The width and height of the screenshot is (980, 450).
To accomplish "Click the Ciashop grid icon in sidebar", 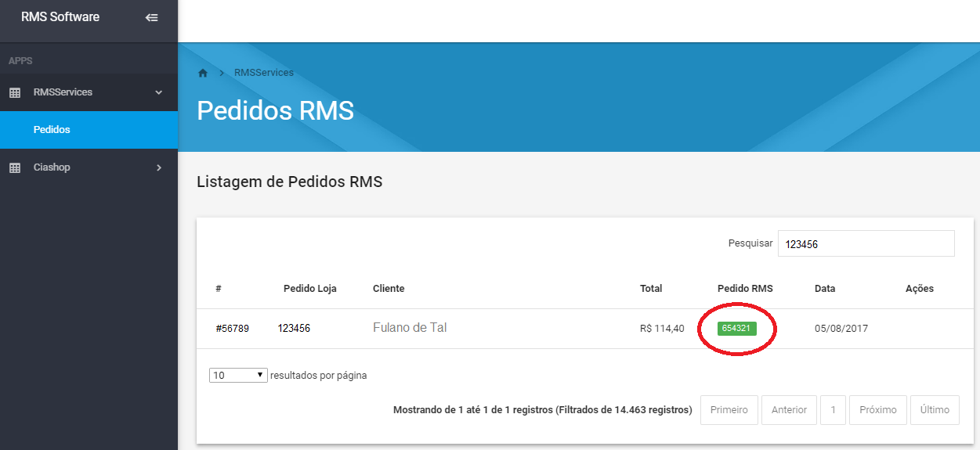I will pos(15,167).
